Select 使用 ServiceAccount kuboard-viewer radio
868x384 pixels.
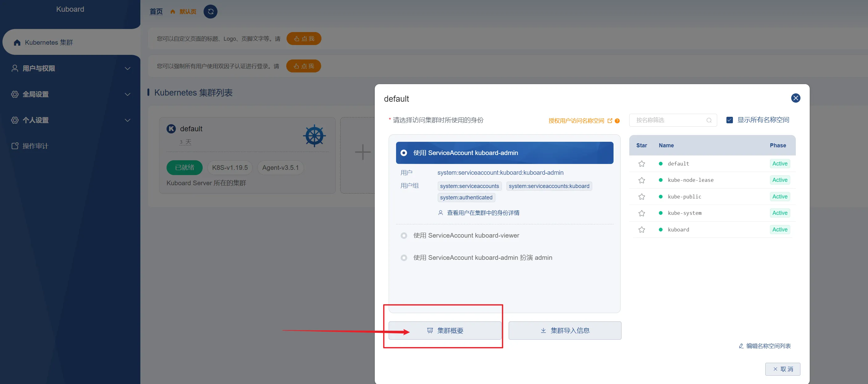tap(404, 235)
